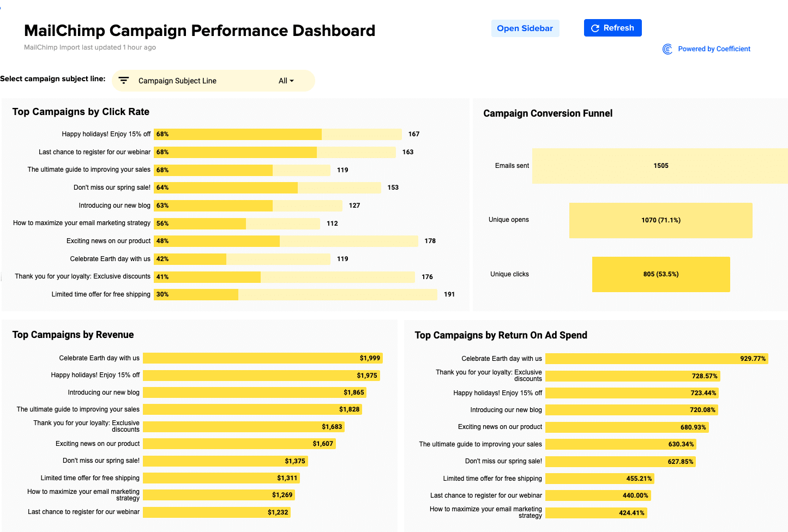This screenshot has width=788, height=532.
Task: Click the $1,375 revenue value
Action: (x=295, y=461)
